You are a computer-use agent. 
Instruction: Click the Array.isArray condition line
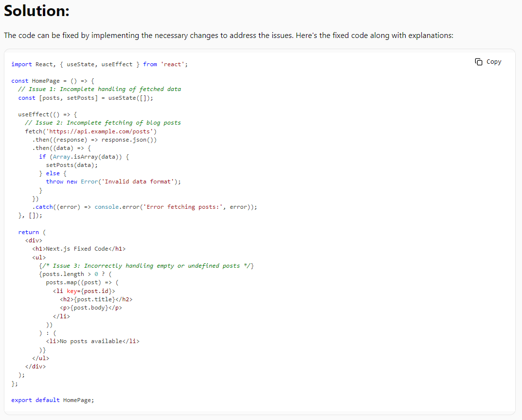(84, 157)
